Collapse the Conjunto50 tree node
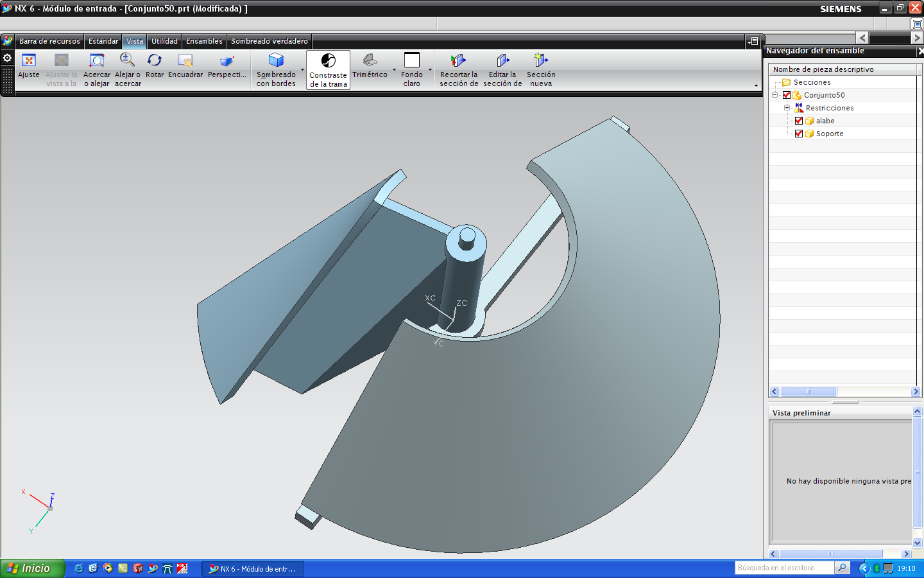 pos(774,94)
